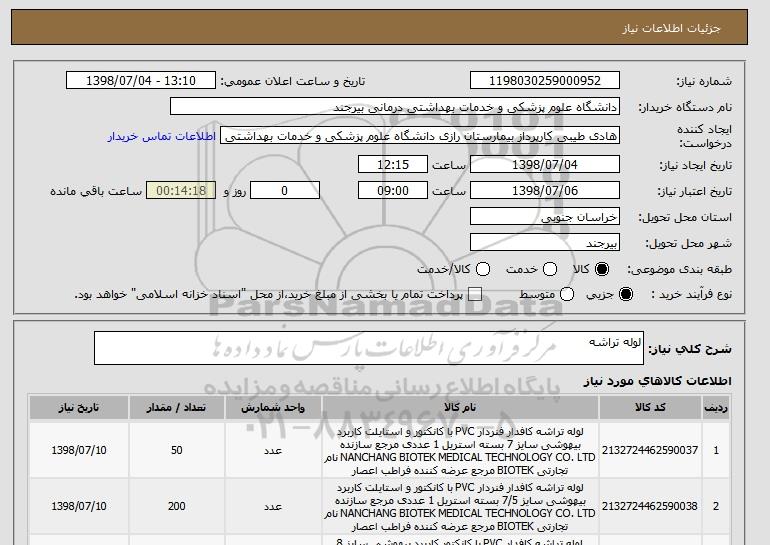Select the کالا category radio button

coord(602,269)
